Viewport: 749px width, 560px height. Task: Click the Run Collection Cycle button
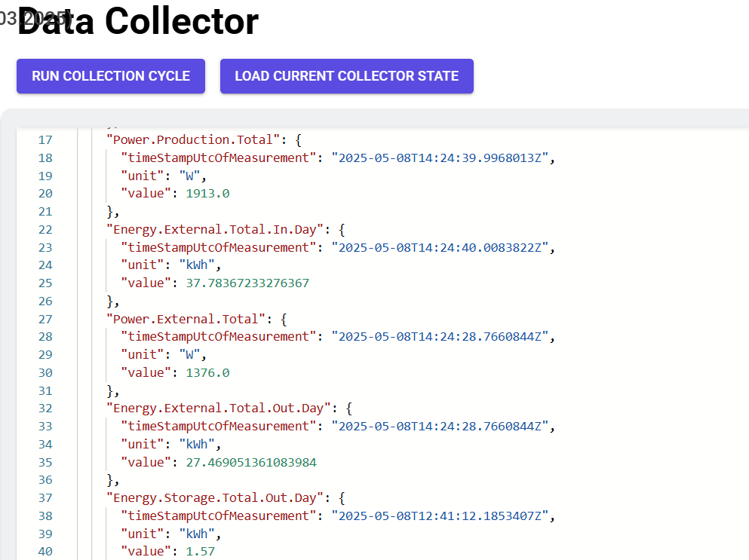[111, 76]
